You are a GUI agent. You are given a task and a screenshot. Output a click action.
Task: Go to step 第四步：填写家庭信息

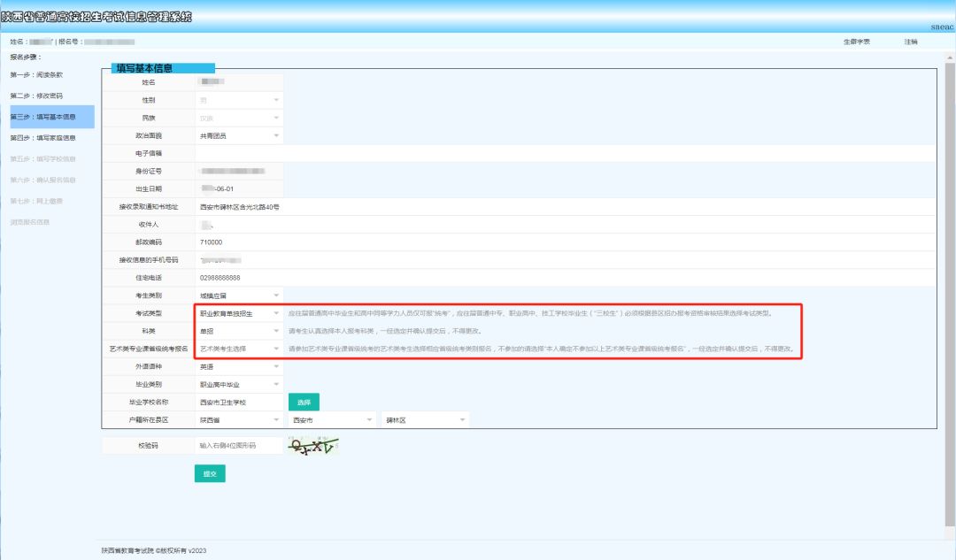click(x=42, y=138)
